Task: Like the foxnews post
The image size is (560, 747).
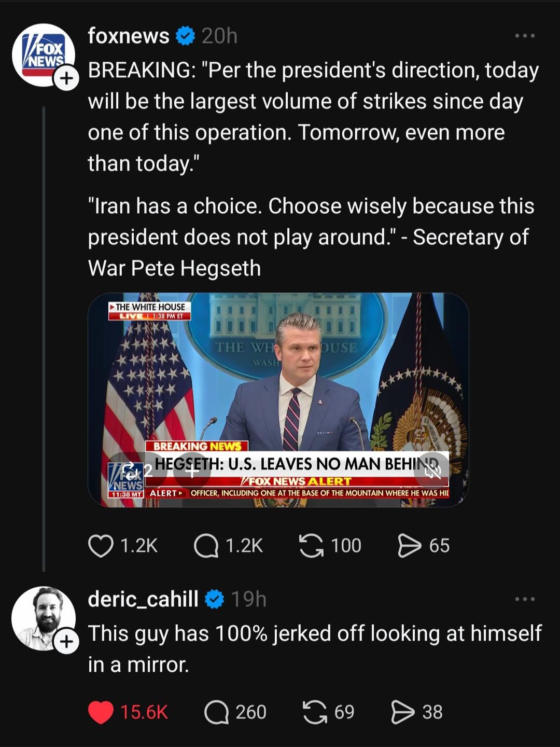Action: click(x=101, y=546)
